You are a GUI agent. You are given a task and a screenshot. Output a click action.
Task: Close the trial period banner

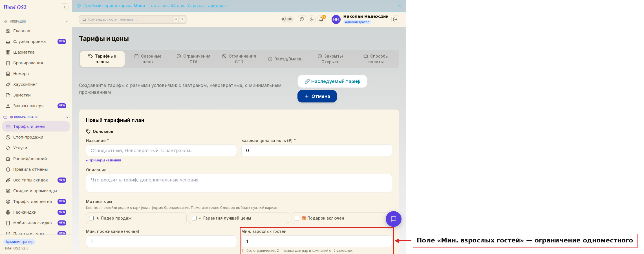400,6
